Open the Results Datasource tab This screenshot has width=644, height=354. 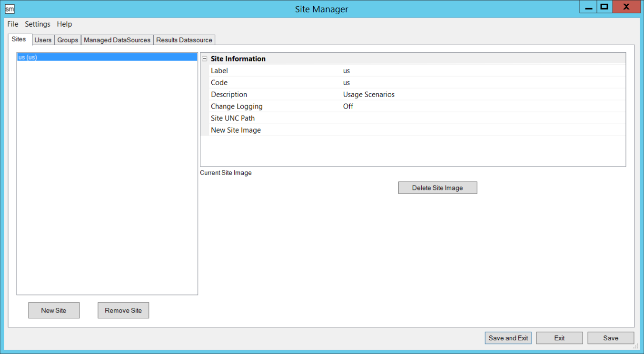[x=184, y=40]
